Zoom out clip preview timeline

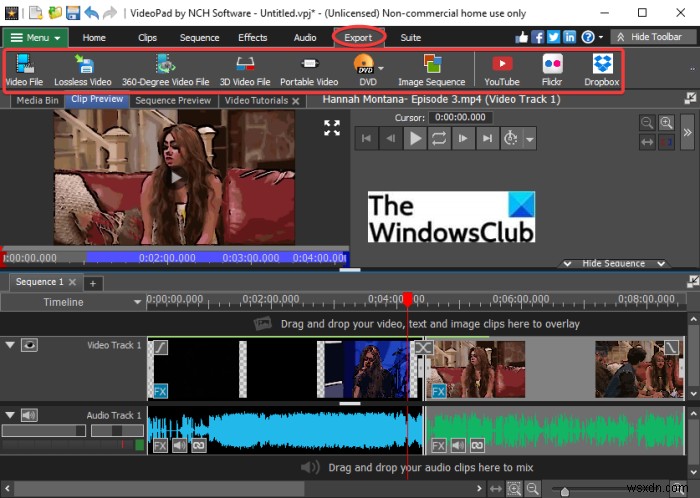(647, 123)
